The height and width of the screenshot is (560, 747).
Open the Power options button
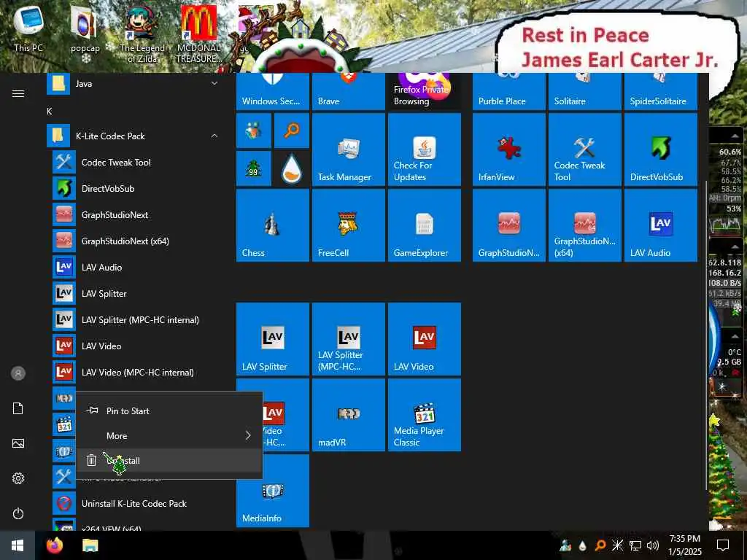point(18,514)
